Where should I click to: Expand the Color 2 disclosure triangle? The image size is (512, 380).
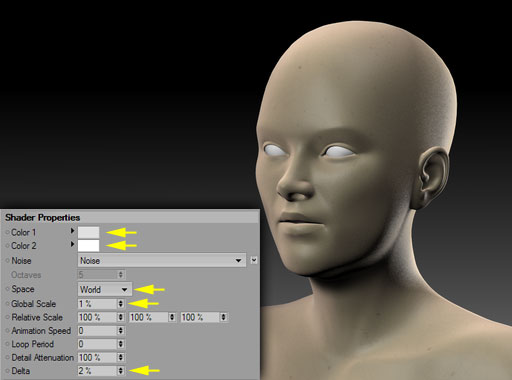click(72, 244)
